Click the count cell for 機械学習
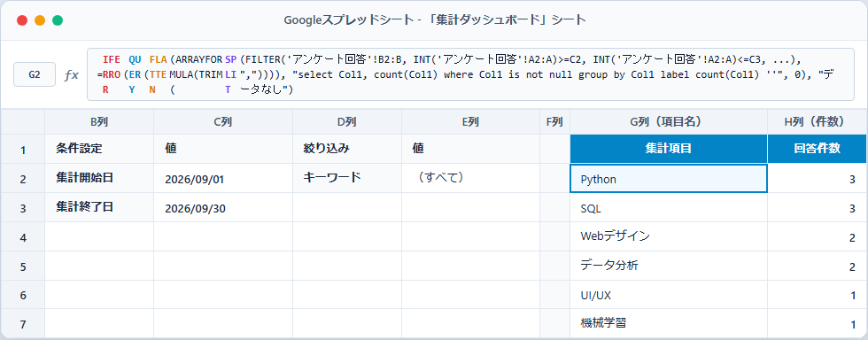 coord(818,323)
